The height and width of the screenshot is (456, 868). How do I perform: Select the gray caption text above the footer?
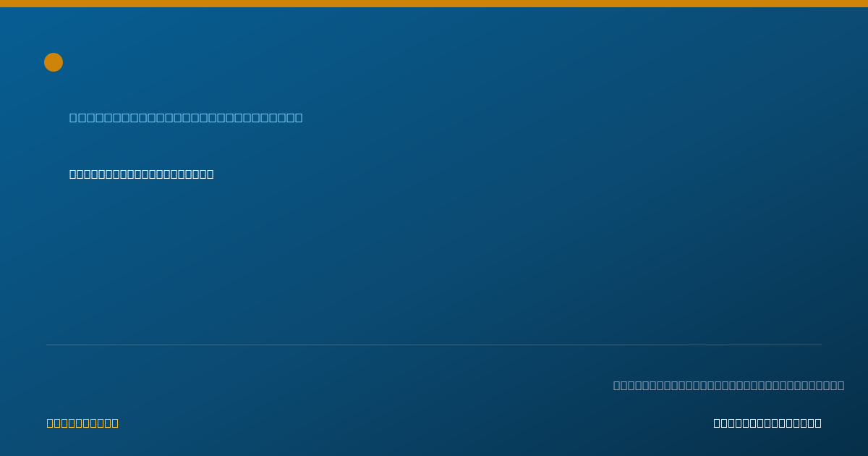[728, 385]
